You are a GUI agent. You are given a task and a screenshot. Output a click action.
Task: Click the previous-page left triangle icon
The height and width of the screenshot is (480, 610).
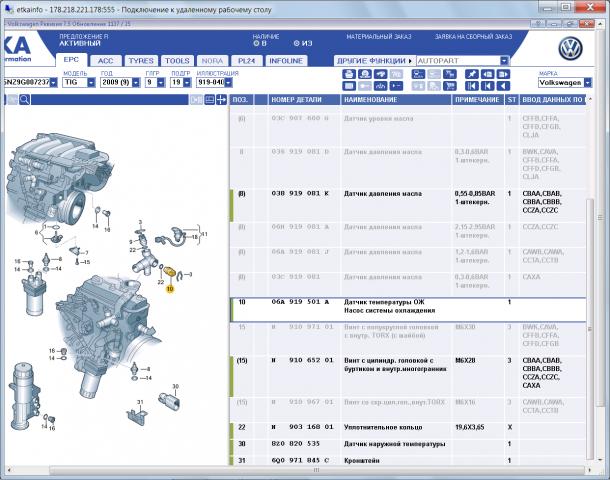coord(503,86)
